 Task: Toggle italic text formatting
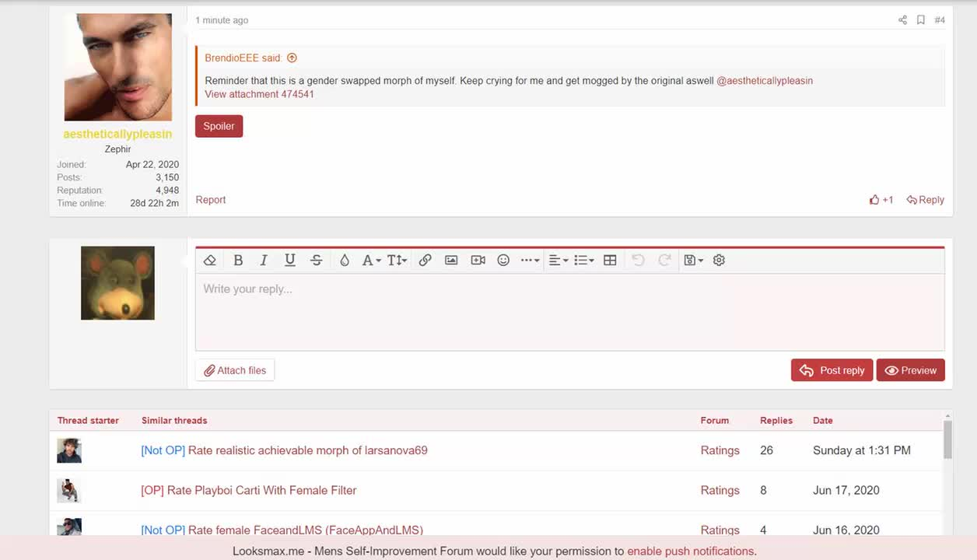click(x=264, y=261)
